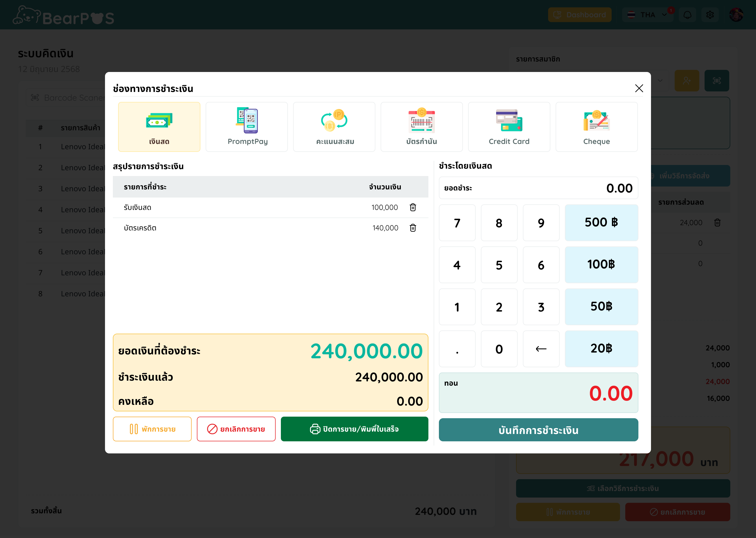Add 20฿ quick amount
This screenshot has width=756, height=538.
pos(601,349)
